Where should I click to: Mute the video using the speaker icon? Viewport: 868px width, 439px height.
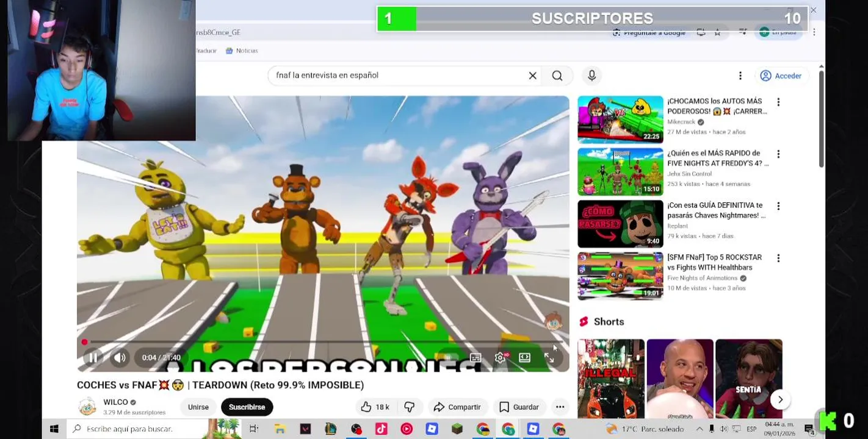(120, 358)
